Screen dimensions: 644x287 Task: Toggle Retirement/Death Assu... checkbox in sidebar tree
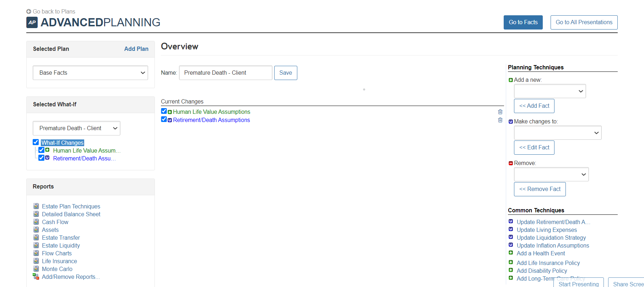tap(42, 158)
